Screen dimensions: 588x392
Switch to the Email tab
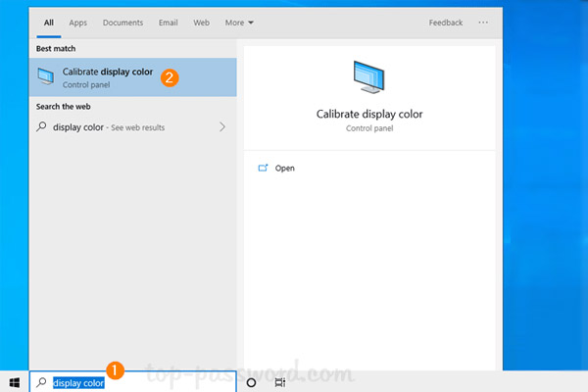pos(168,23)
